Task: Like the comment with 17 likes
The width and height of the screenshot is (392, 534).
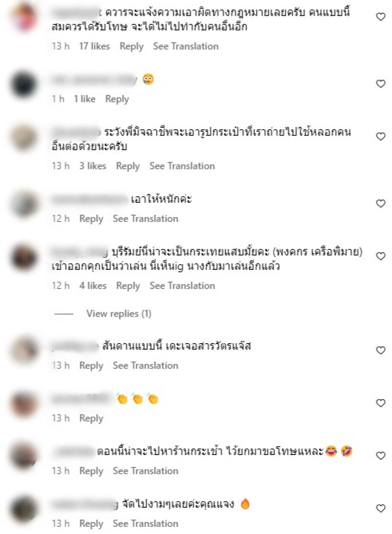Action: (381, 16)
